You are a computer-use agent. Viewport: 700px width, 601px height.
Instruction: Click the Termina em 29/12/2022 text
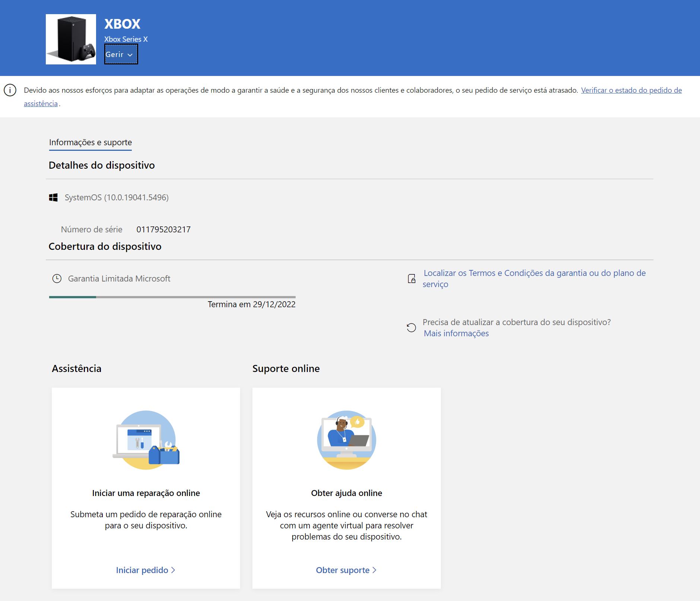252,304
